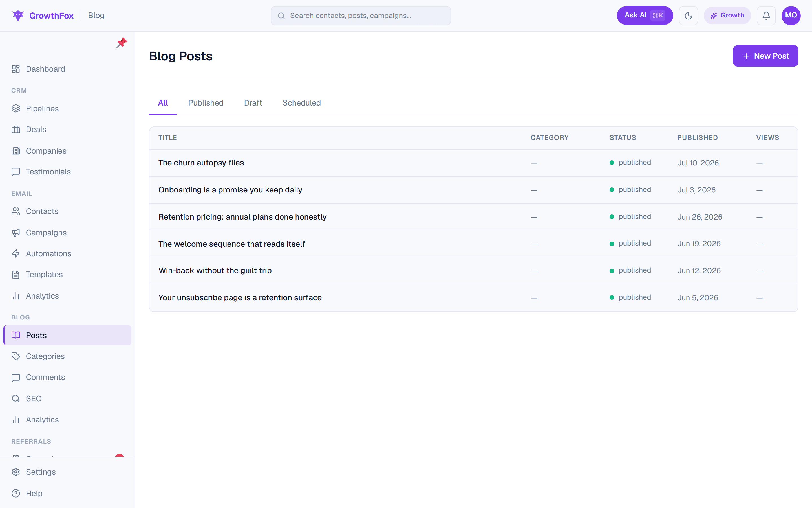Go to SEO in the sidebar
This screenshot has height=508, width=812.
(67, 398)
